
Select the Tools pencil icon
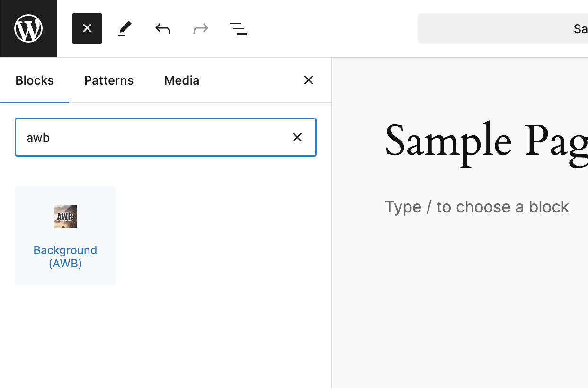click(125, 28)
